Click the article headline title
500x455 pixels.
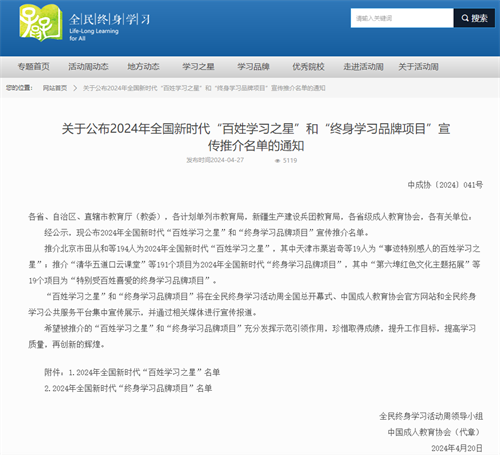pyautogui.click(x=256, y=137)
